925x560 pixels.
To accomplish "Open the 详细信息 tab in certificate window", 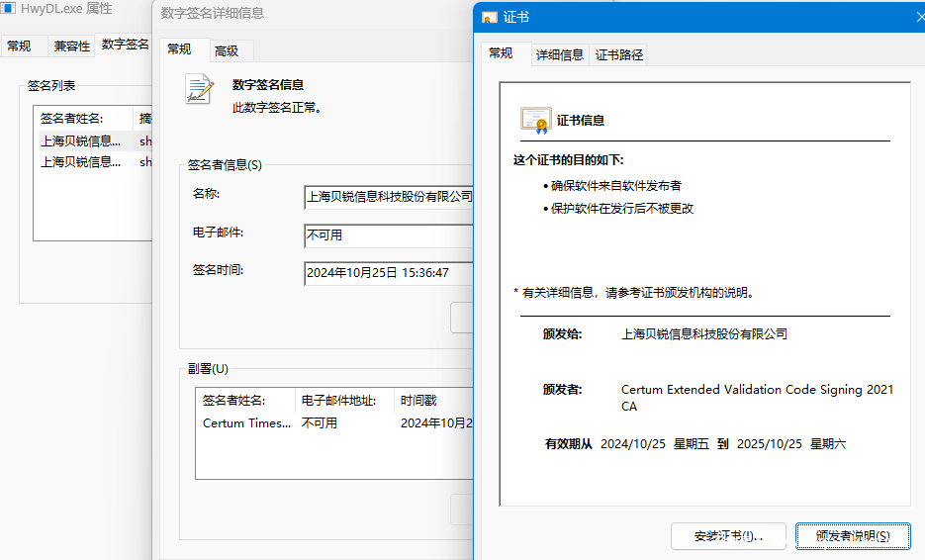I will pyautogui.click(x=560, y=54).
